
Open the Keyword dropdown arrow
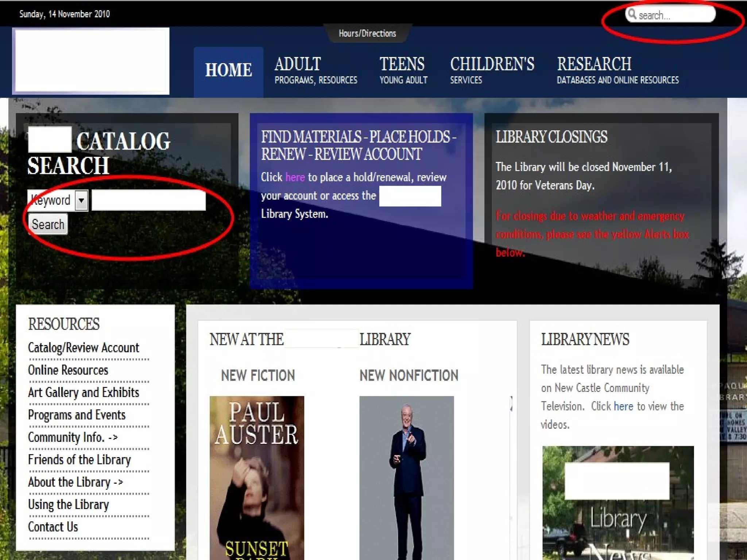(81, 200)
